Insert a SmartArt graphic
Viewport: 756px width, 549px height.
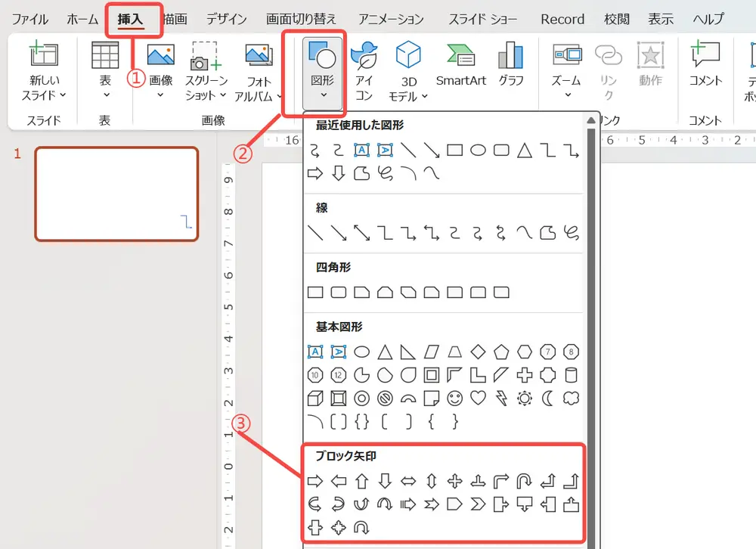(461, 65)
